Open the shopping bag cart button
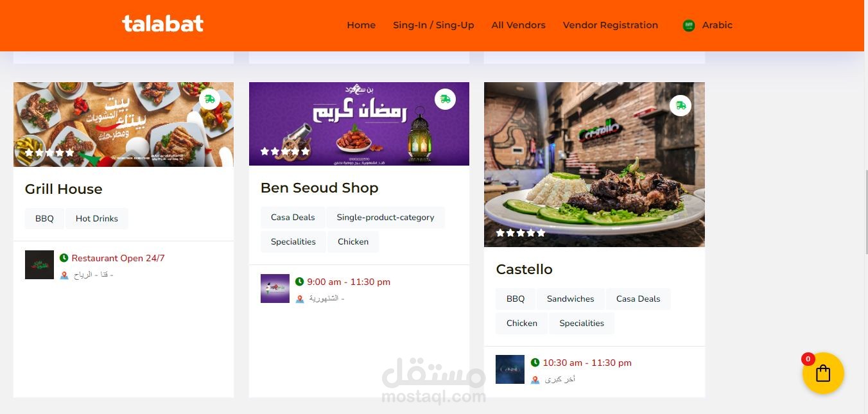The width and height of the screenshot is (868, 414). tap(823, 373)
